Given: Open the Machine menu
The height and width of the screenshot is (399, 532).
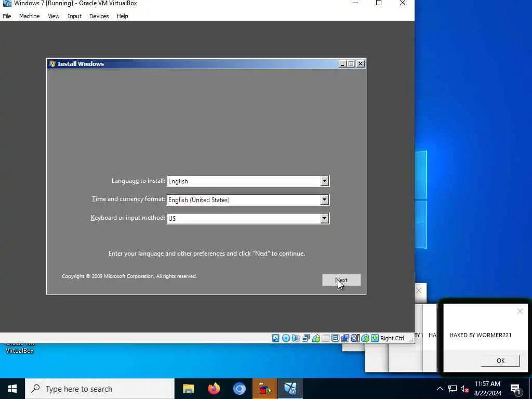Looking at the screenshot, I should pos(29,16).
